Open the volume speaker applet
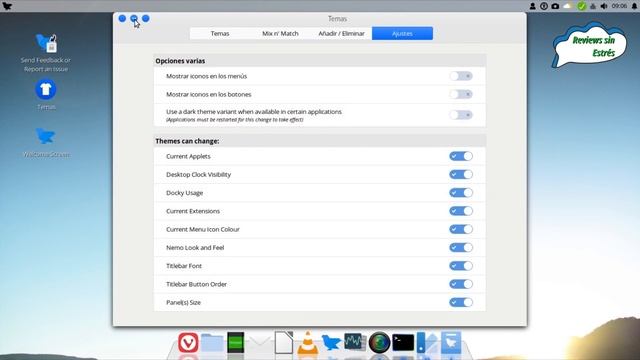This screenshot has height=360, width=640. click(604, 6)
